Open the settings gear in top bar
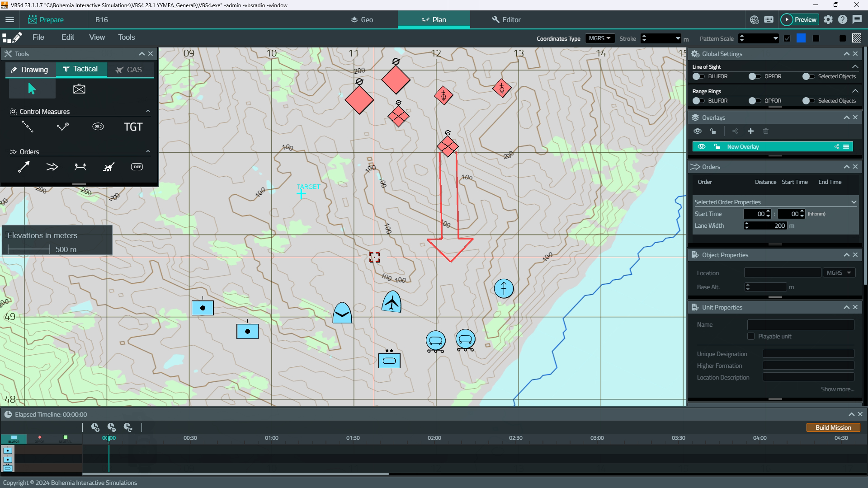 pyautogui.click(x=828, y=19)
